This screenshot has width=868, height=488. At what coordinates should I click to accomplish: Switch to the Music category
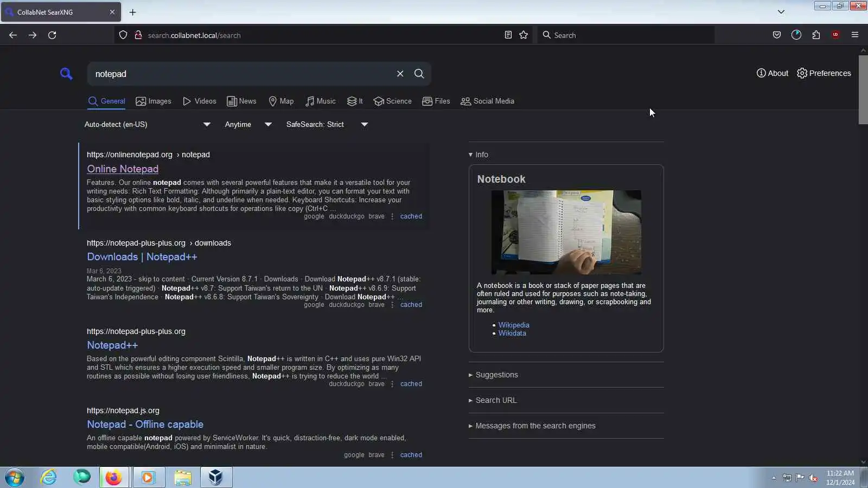pyautogui.click(x=320, y=101)
